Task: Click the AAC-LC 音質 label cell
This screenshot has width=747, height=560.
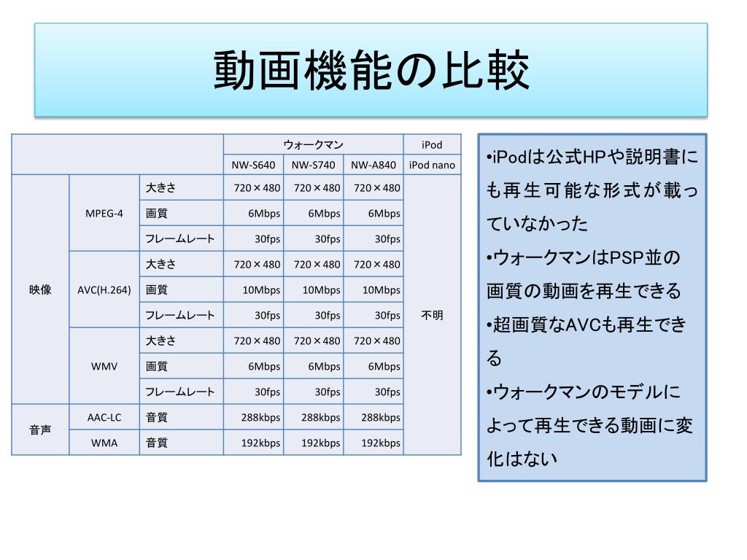Action: click(182, 417)
